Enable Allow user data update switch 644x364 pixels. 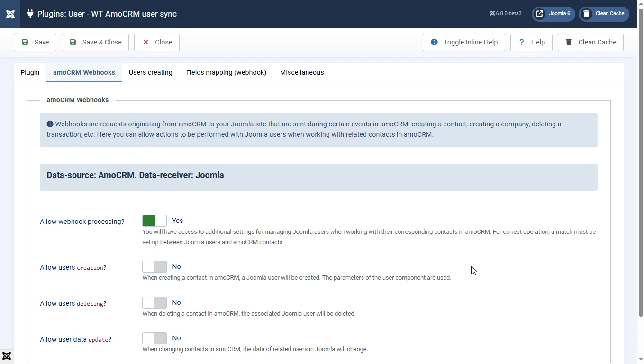(x=154, y=338)
